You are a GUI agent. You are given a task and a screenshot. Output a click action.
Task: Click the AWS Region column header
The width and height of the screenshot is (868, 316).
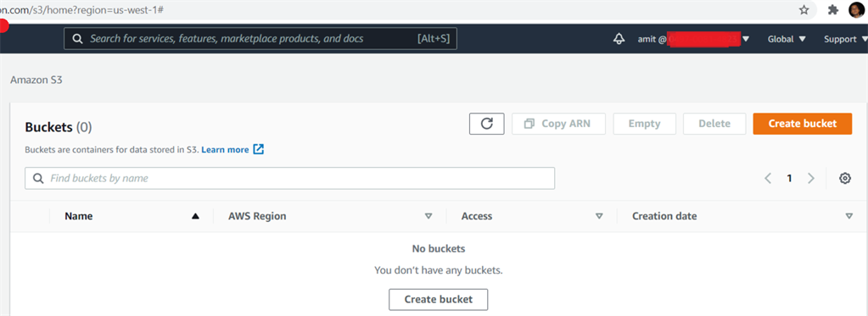pyautogui.click(x=257, y=216)
